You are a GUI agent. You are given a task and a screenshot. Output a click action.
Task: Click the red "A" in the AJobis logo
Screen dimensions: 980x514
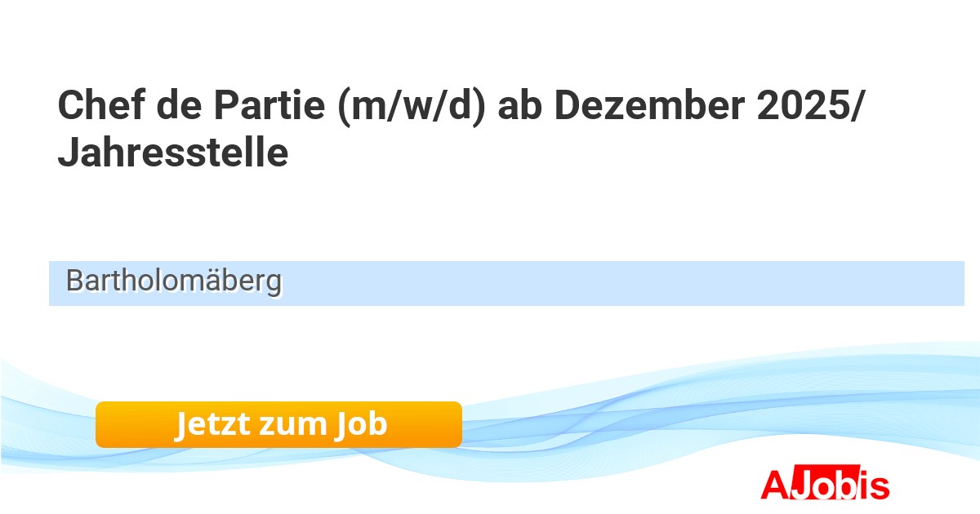tap(774, 485)
